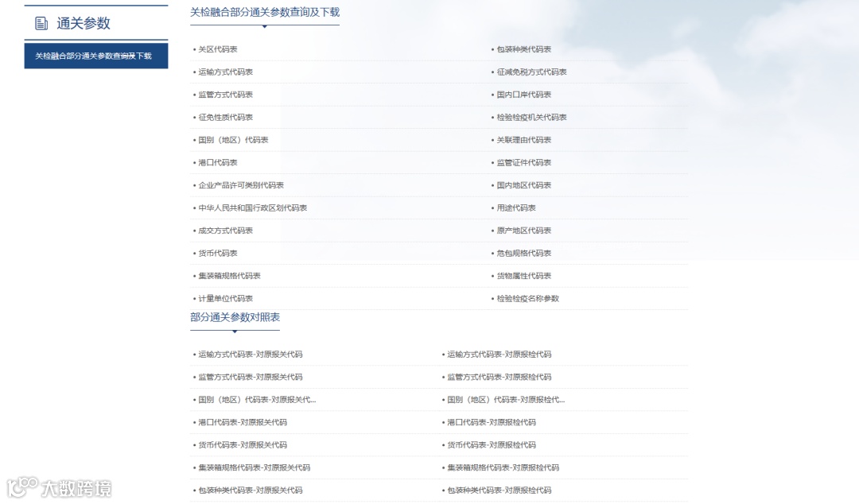The image size is (859, 504).
Task: Open the 货币代码表 link
Action: [x=217, y=253]
